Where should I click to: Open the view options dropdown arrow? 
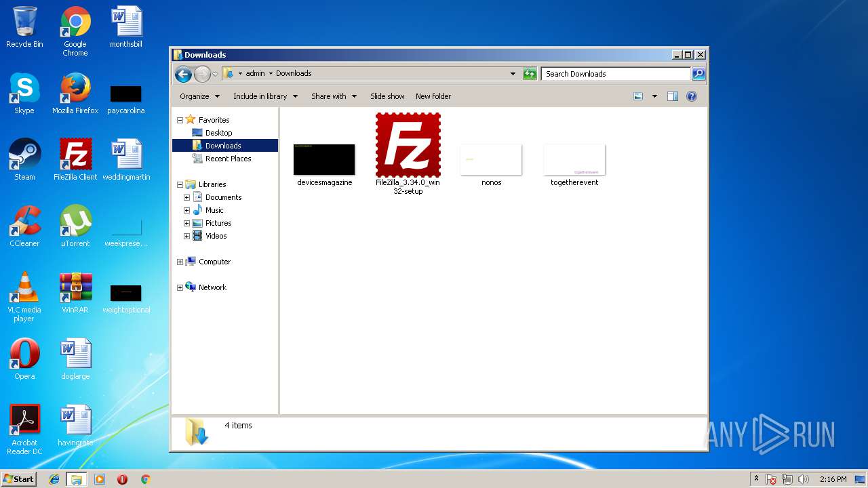[654, 96]
